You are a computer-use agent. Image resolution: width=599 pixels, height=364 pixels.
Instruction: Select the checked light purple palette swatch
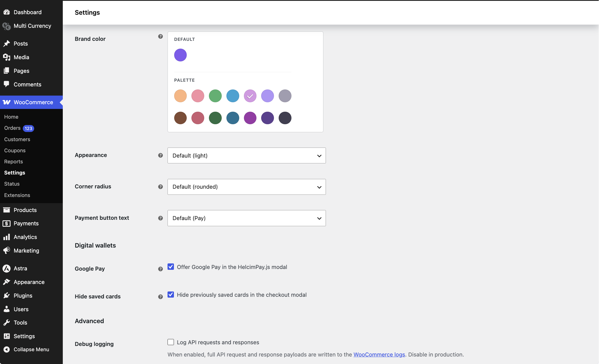click(x=250, y=96)
